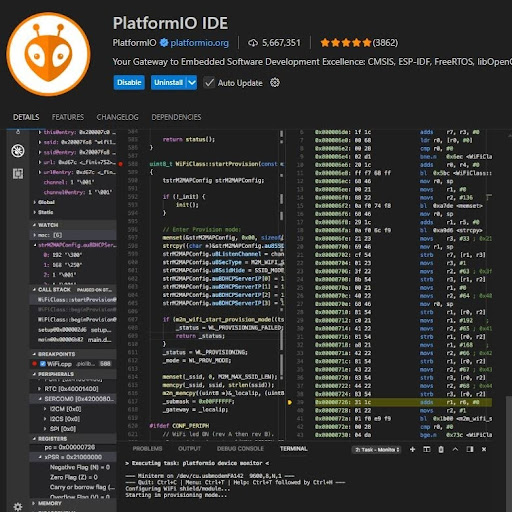Click the PlatformIO alien logo
This screenshot has height=512, width=512.
click(48, 54)
